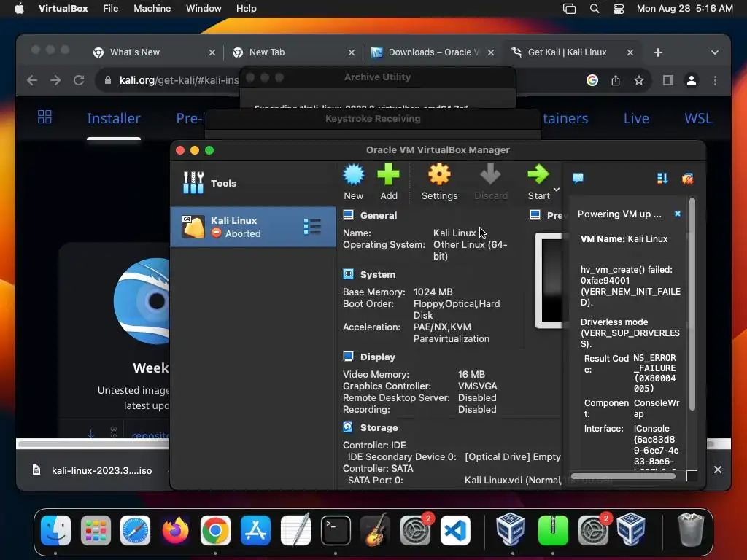The width and height of the screenshot is (747, 560).
Task: Open the Chrome profile icon
Action: [x=692, y=80]
